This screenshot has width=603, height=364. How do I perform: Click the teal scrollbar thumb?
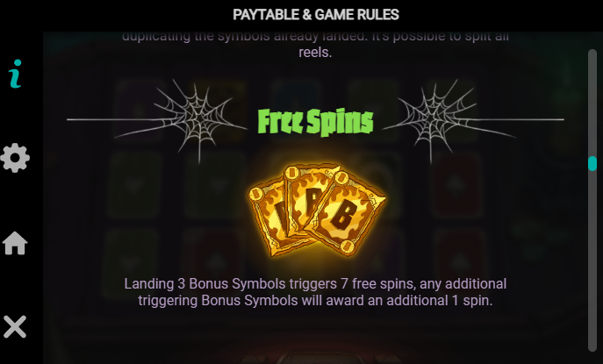click(592, 163)
